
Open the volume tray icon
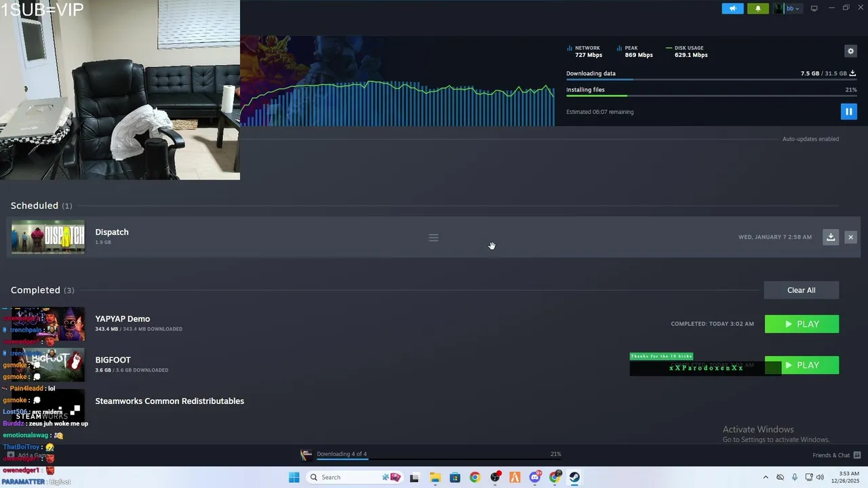tap(820, 477)
